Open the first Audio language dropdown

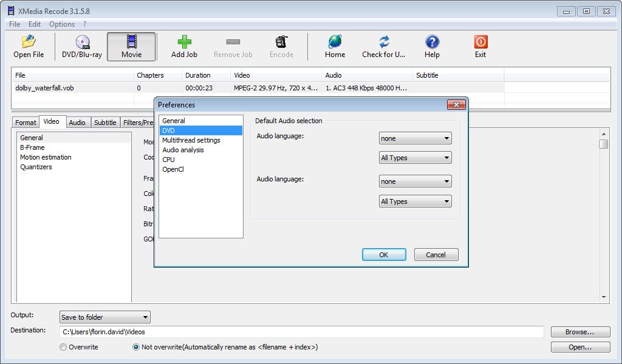(415, 138)
